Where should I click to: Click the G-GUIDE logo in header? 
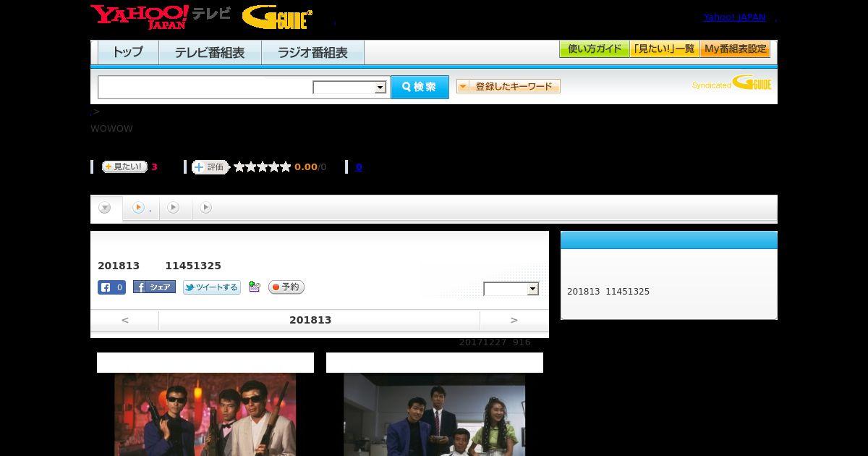point(277,17)
